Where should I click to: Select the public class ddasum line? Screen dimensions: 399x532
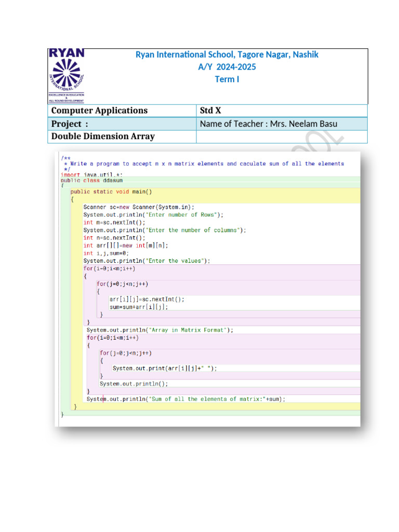click(92, 180)
